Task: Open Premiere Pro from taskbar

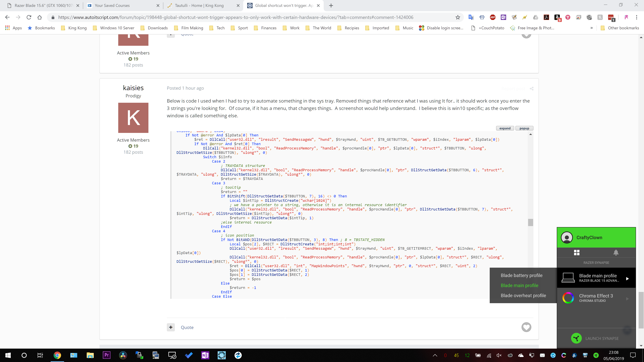Action: pyautogui.click(x=106, y=355)
